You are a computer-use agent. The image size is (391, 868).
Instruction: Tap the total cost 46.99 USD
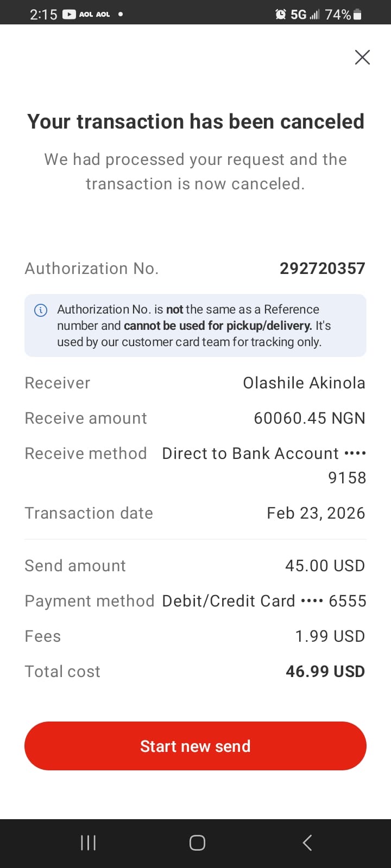(x=325, y=672)
